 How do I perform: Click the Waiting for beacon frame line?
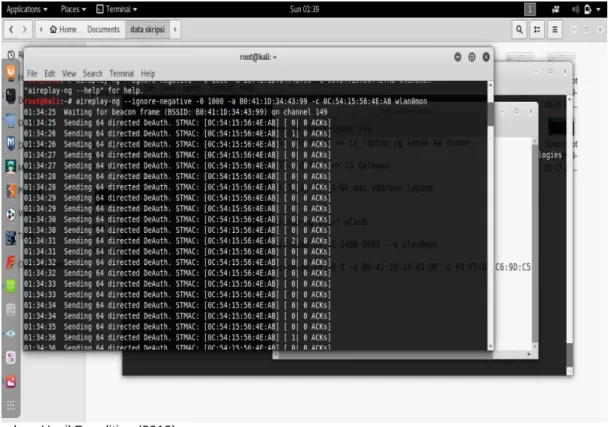pos(176,112)
